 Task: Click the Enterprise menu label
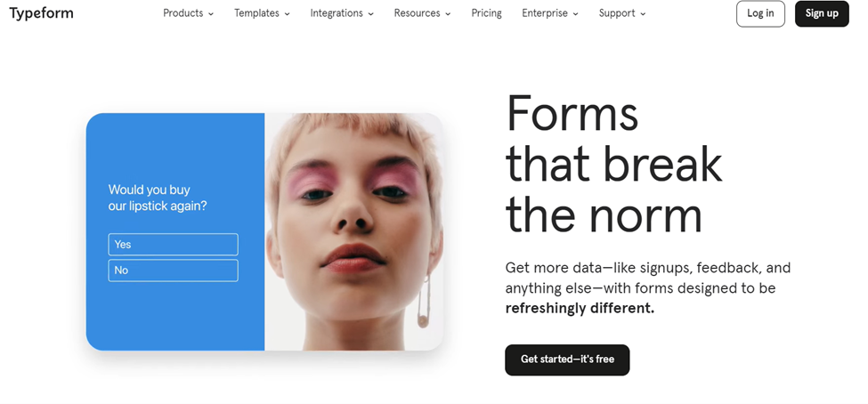pos(545,13)
